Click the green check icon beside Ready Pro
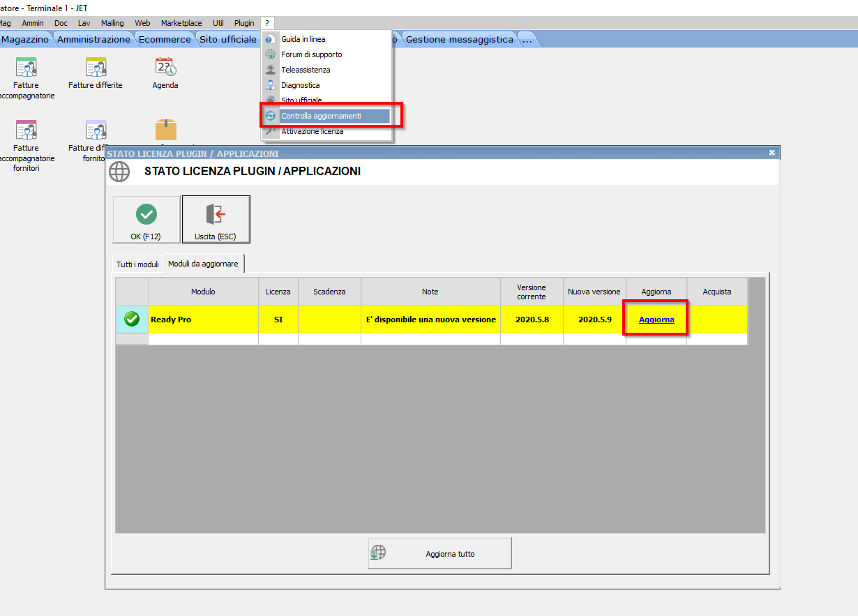 132,320
